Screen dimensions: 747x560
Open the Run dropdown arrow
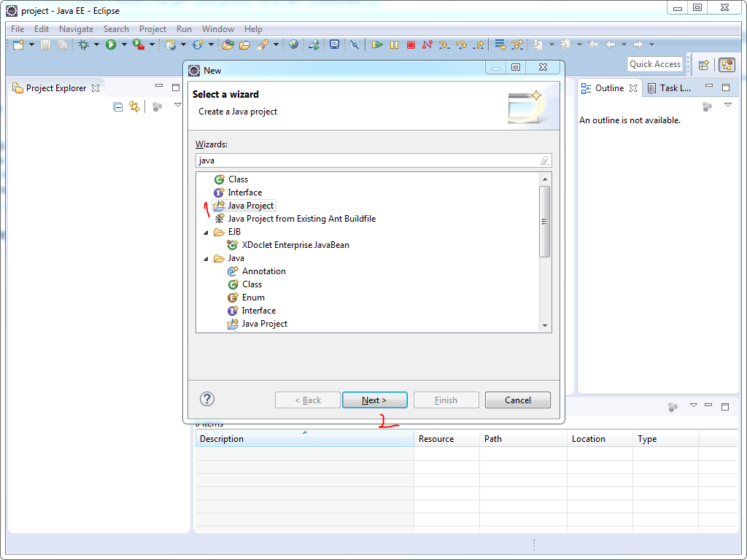124,44
